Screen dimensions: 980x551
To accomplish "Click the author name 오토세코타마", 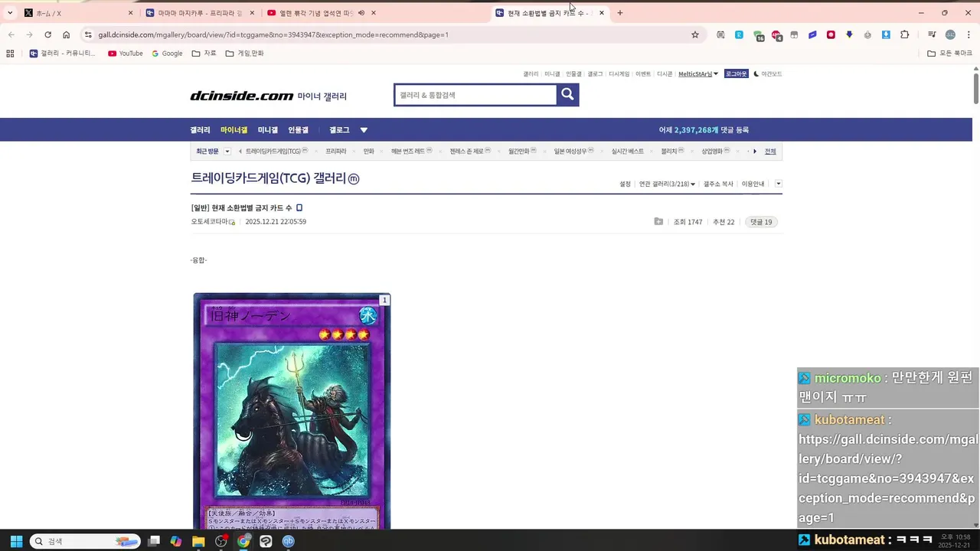I will 210,222.
